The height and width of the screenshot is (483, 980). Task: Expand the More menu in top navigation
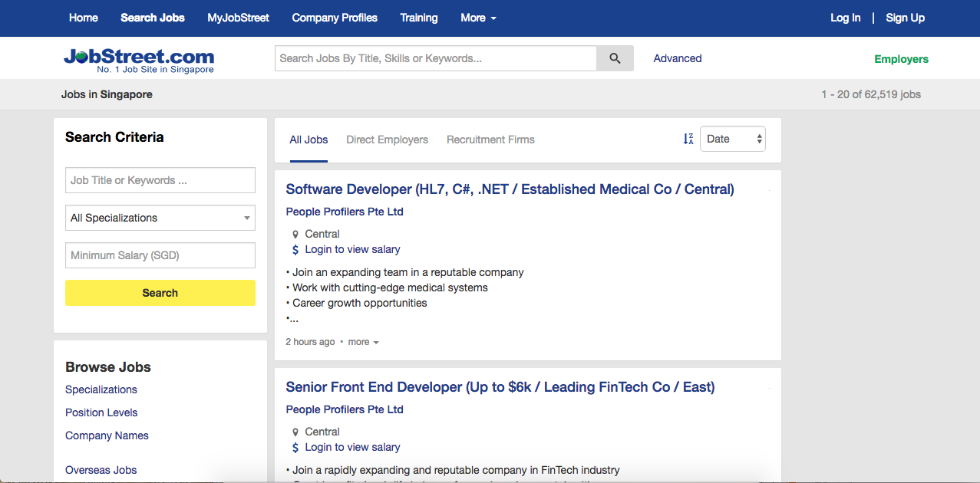pyautogui.click(x=478, y=18)
